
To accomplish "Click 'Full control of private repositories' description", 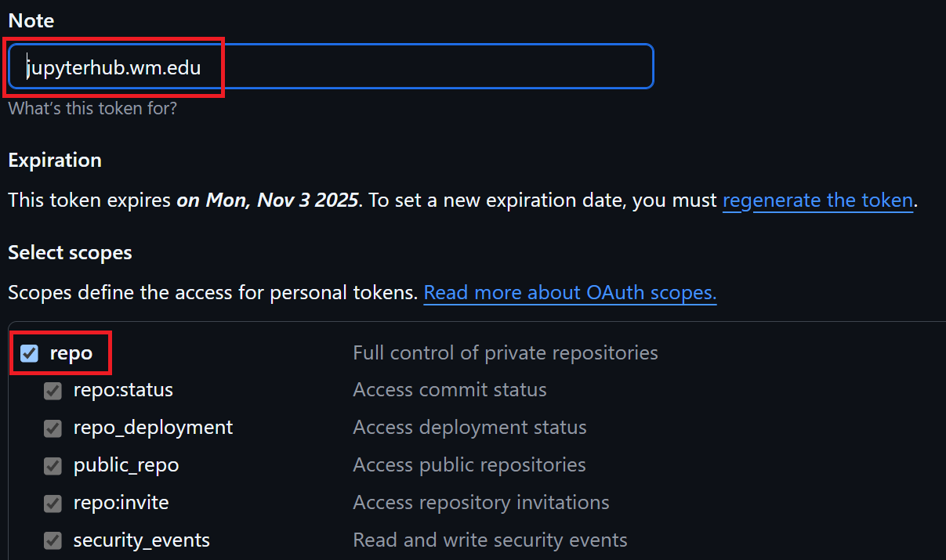I will 506,353.
